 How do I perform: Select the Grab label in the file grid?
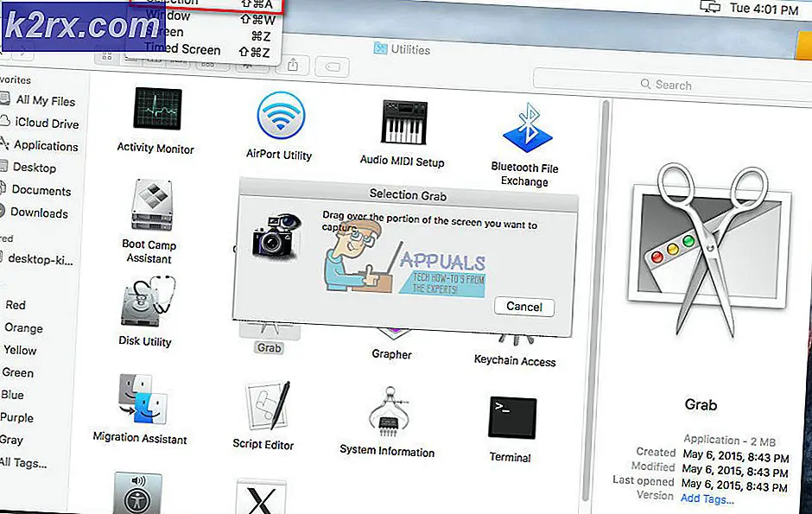click(x=270, y=348)
